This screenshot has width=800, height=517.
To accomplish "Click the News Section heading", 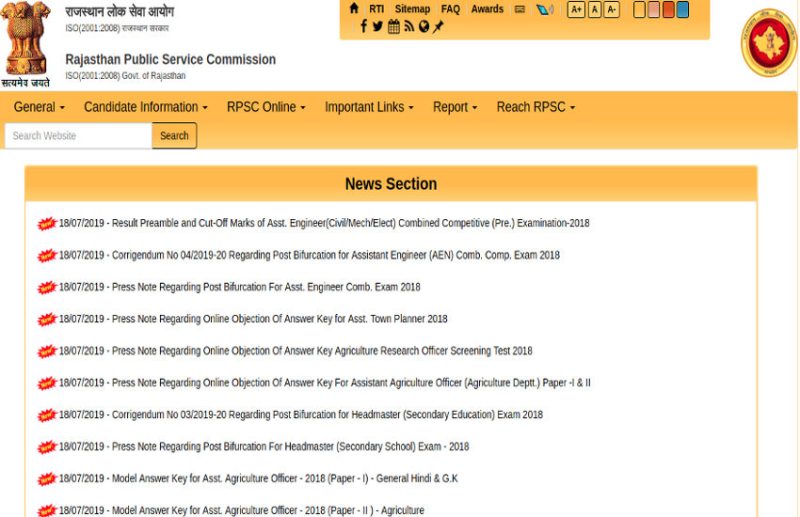I will (x=391, y=184).
